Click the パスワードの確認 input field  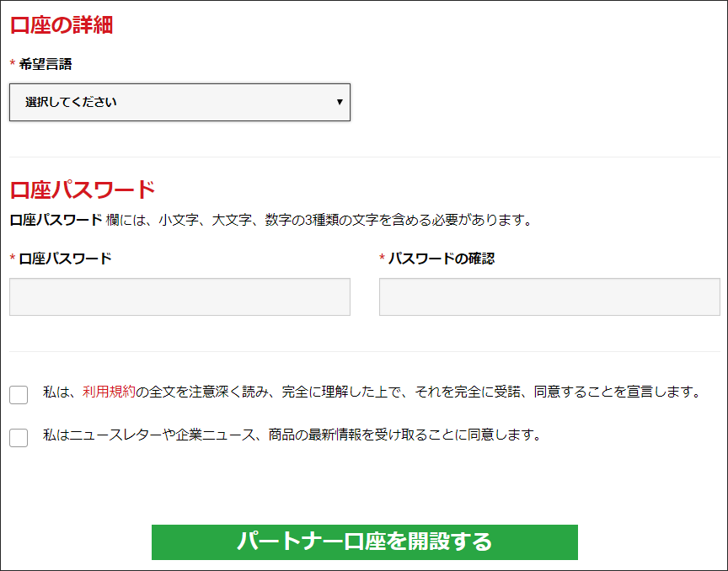click(549, 296)
